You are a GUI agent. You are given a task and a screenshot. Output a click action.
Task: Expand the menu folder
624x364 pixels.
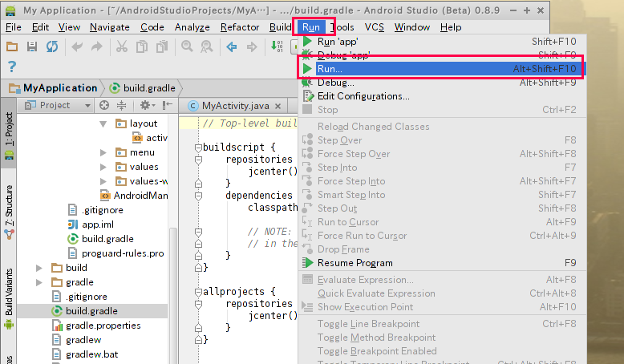103,152
